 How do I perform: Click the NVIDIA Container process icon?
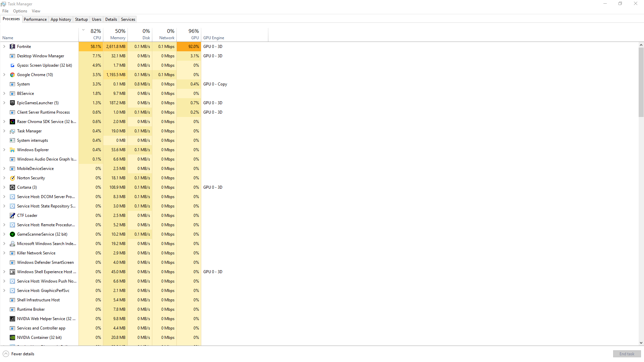coord(12,338)
